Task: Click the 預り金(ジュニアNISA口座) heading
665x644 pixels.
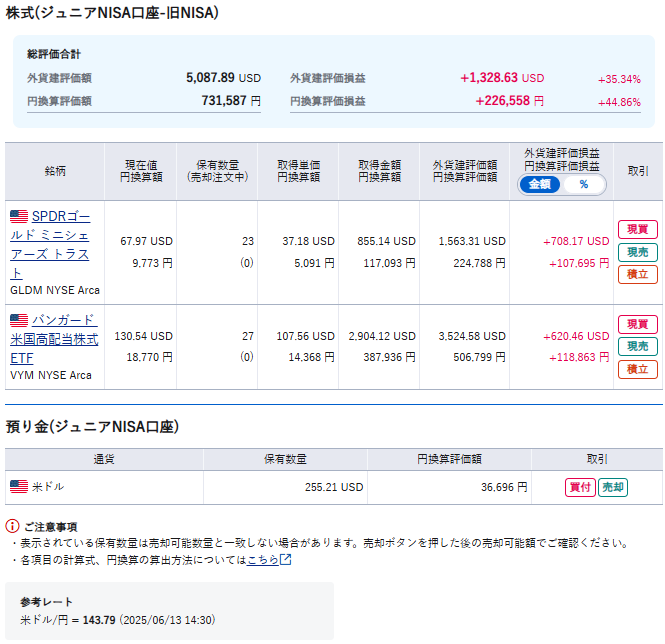Action: [92, 426]
